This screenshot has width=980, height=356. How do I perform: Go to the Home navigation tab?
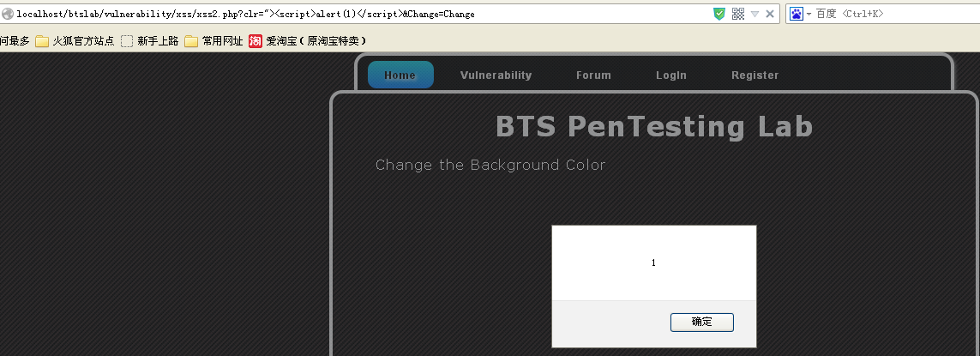point(400,75)
